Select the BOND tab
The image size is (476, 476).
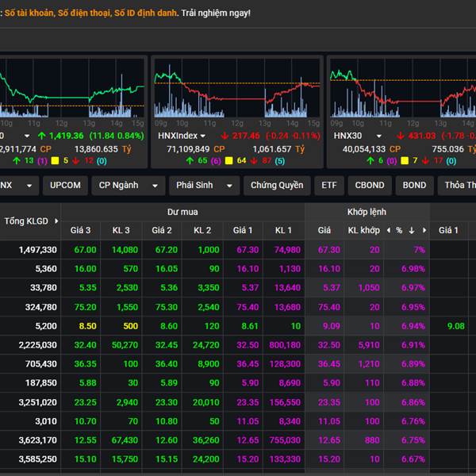coord(414,186)
